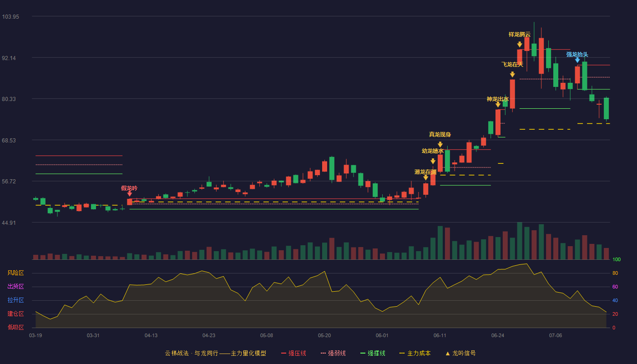Select the 03-31 date label
Screen dimensions: 637x364
pos(93,335)
